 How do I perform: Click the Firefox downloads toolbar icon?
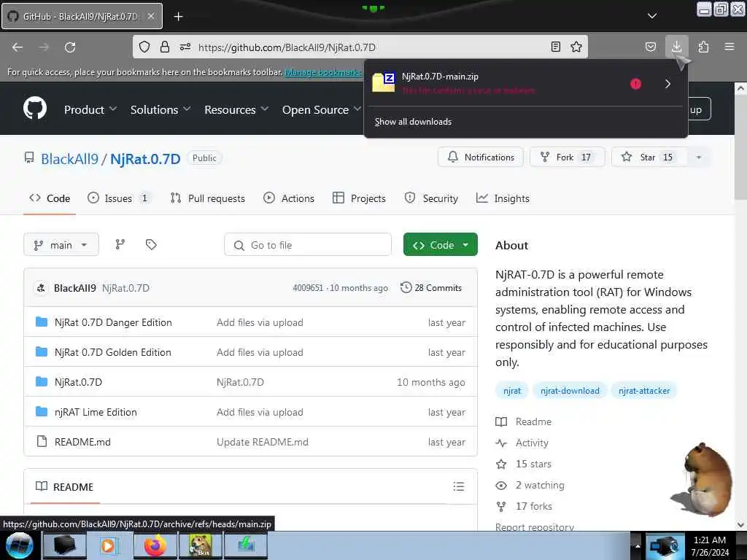pos(676,47)
